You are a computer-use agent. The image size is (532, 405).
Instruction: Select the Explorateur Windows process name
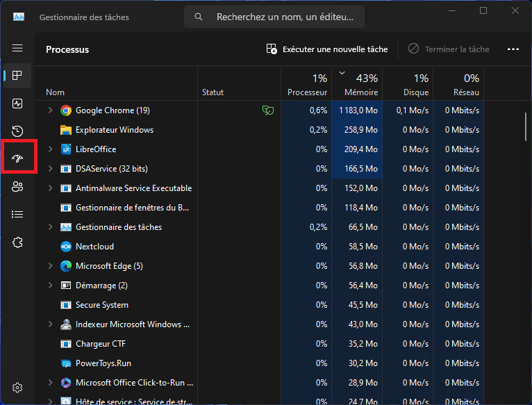pyautogui.click(x=115, y=130)
